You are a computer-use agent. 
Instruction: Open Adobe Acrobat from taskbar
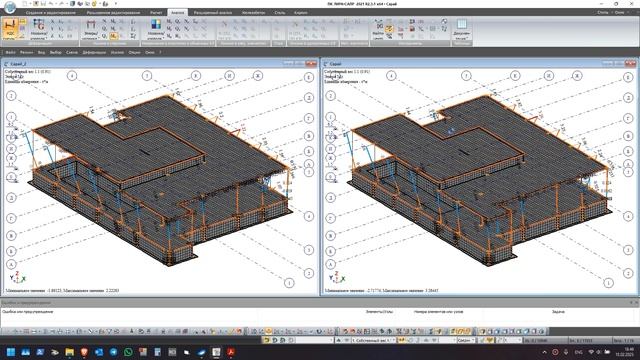click(x=231, y=352)
